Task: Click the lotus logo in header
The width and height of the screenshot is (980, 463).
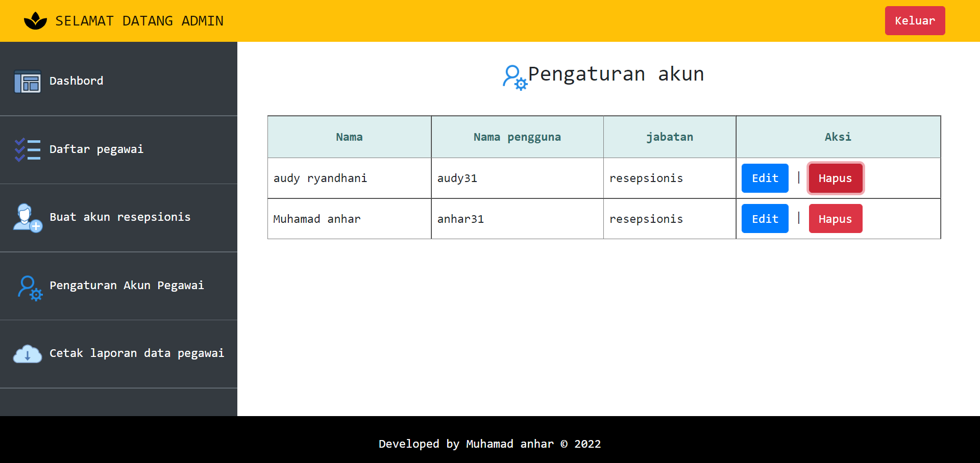Action: tap(35, 21)
